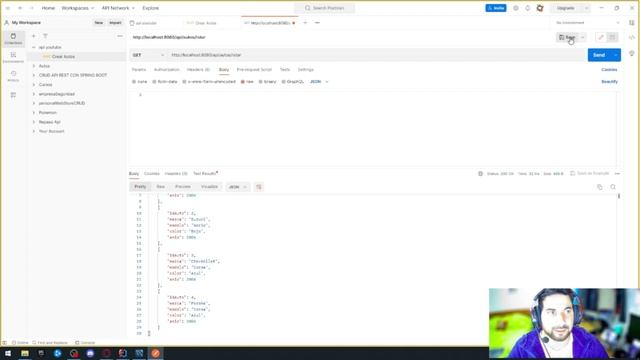The image size is (640, 360).
Task: Open the History sidebar panel
Action: [x=13, y=76]
